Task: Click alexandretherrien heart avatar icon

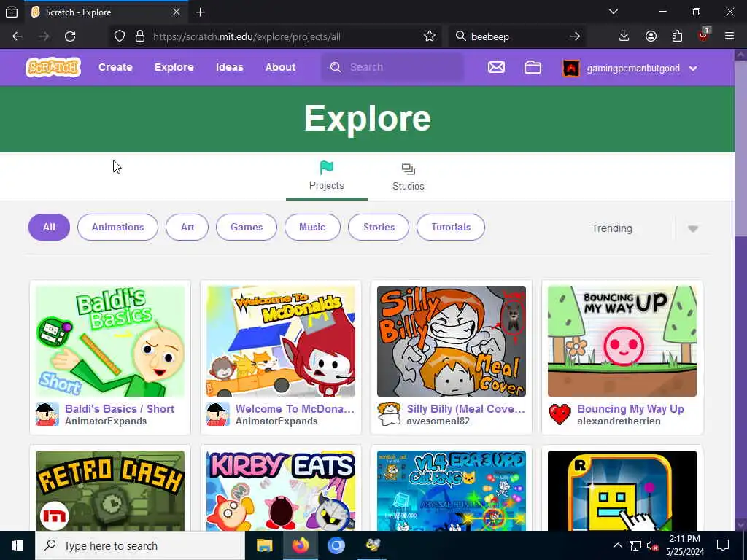Action: 560,414
